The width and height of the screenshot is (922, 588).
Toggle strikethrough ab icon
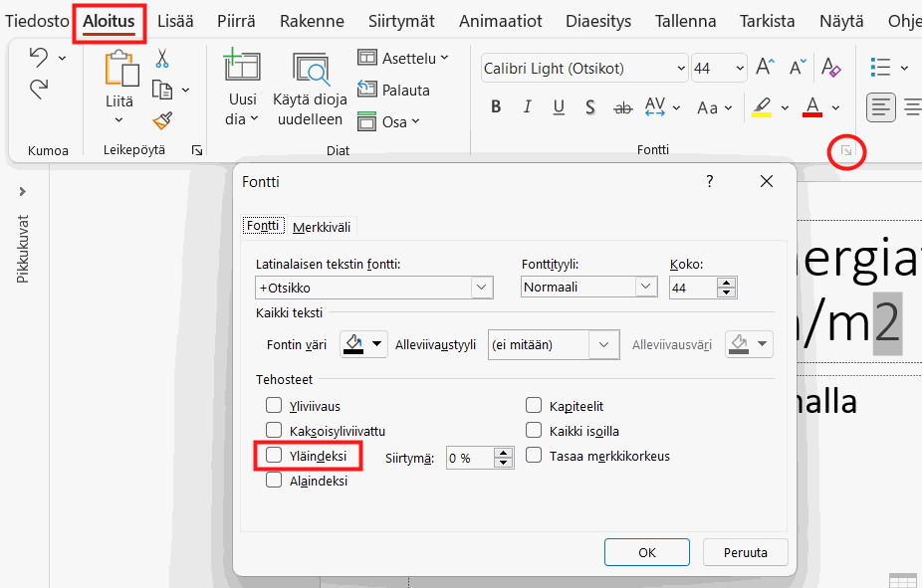[622, 108]
